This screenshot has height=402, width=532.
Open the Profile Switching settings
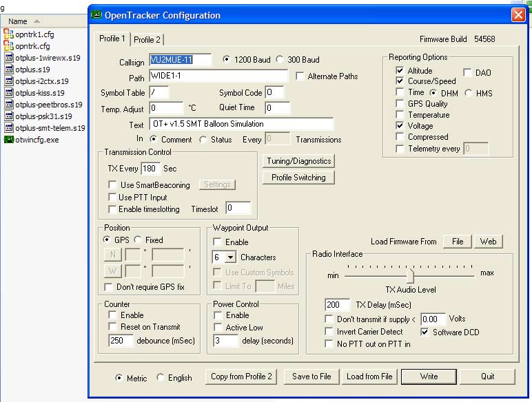pyautogui.click(x=298, y=178)
